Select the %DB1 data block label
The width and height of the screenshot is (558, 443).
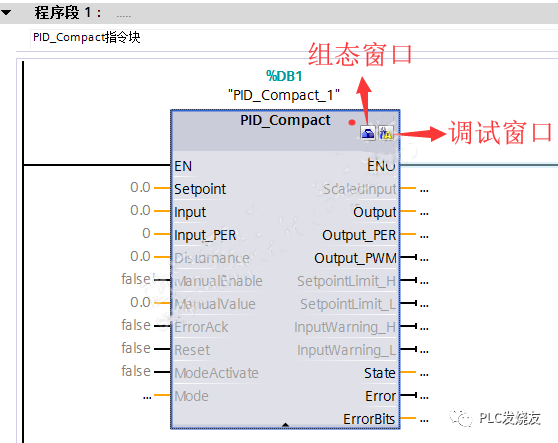pyautogui.click(x=284, y=76)
